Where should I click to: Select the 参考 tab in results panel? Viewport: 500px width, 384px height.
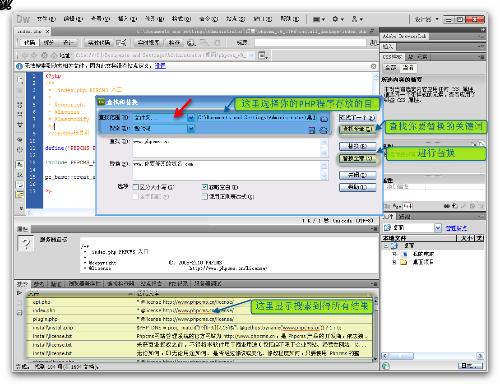(x=39, y=284)
